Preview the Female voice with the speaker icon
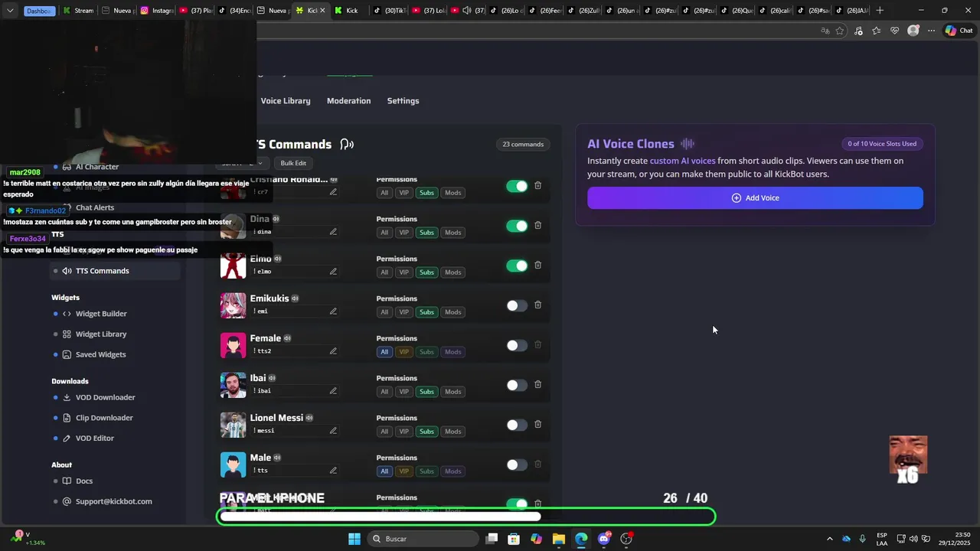 [287, 338]
